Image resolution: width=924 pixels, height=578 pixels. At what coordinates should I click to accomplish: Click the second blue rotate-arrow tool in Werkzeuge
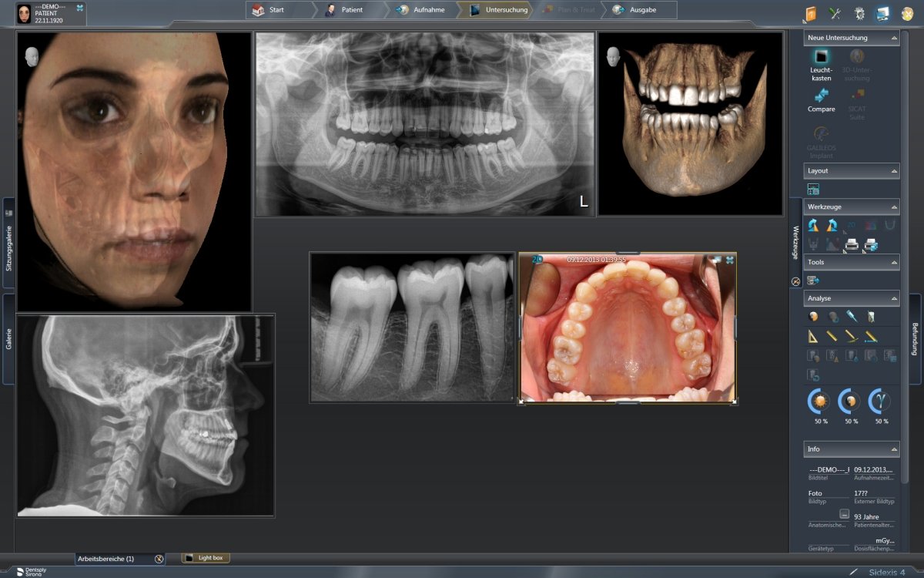point(832,226)
